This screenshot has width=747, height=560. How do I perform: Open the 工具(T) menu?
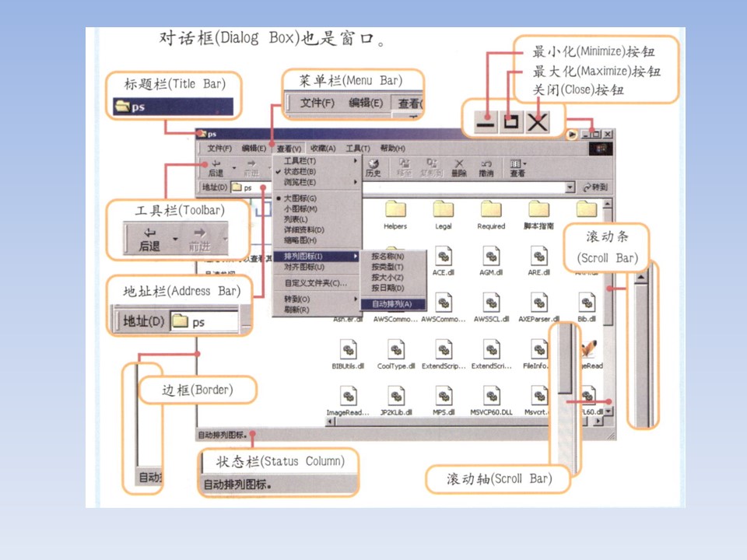(x=358, y=149)
